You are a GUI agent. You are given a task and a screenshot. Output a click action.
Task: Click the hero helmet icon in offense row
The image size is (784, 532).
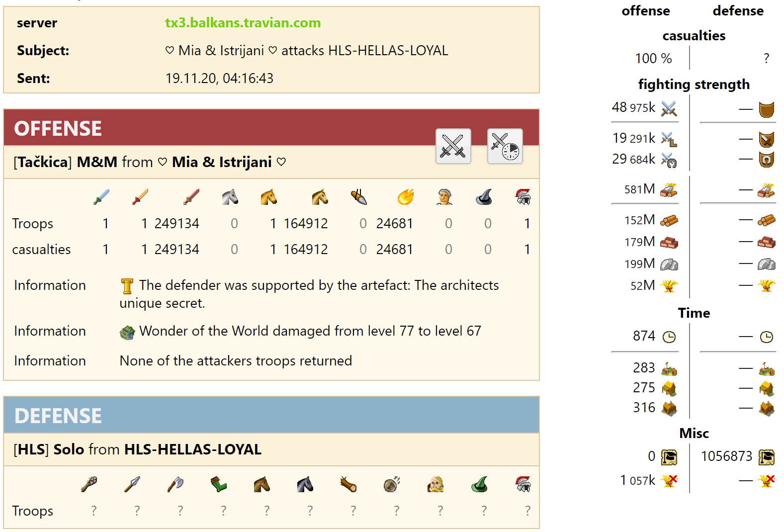point(523,197)
